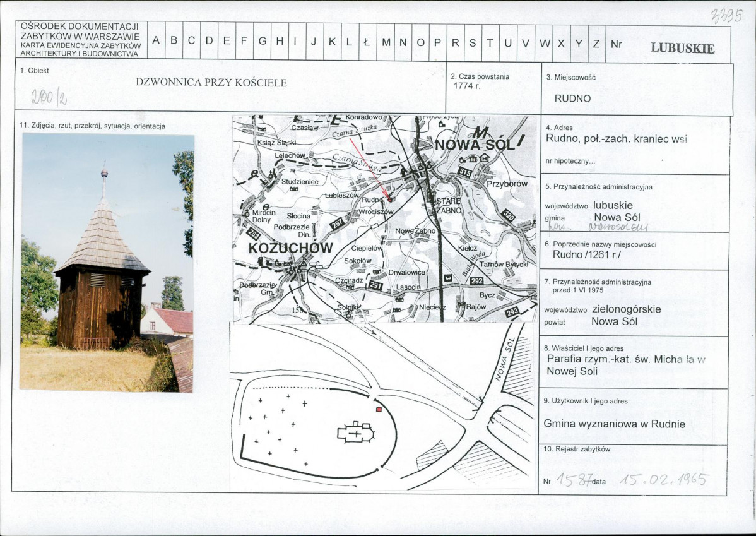Click nr hipoteczny label

(570, 161)
